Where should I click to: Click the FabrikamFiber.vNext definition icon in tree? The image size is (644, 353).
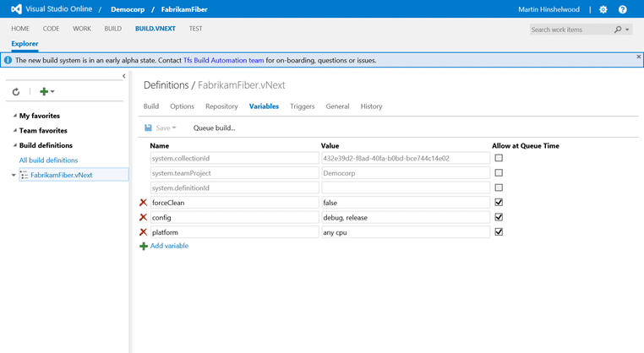(25, 175)
